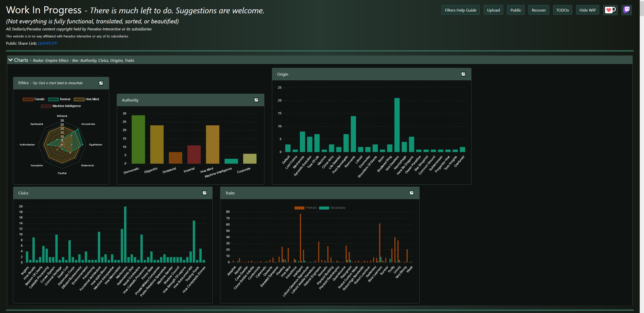This screenshot has width=644, height=313.
Task: Click the Recover icon button
Action: point(538,10)
